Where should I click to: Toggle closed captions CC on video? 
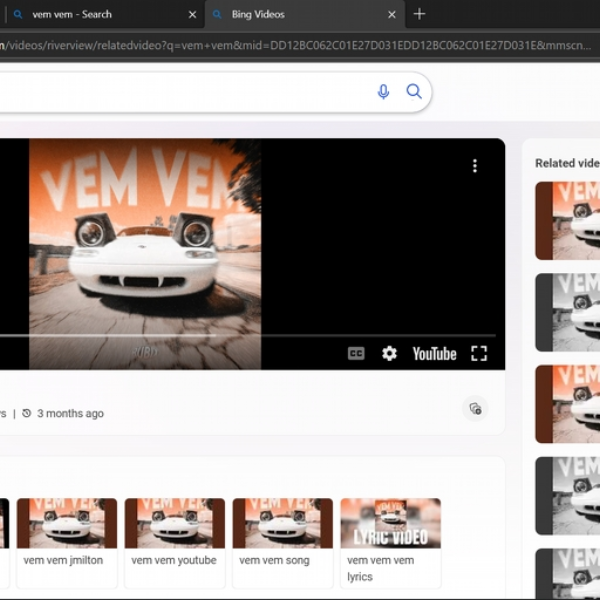[356, 354]
